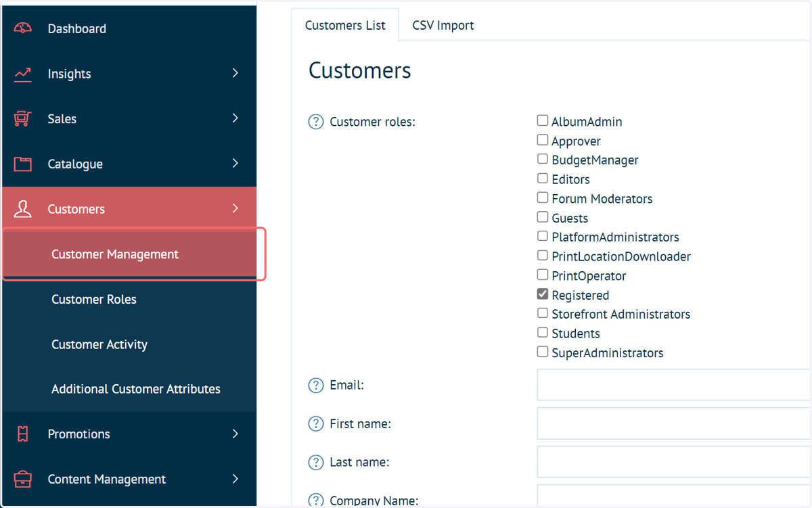Open the Content Management menu label

(106, 479)
